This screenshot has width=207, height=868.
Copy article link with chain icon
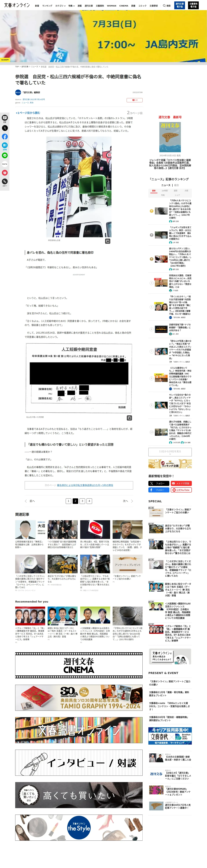point(5,182)
